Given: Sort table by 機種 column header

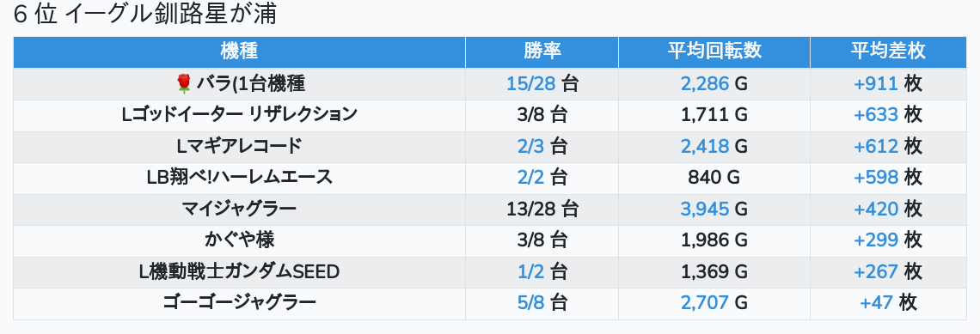Looking at the screenshot, I should coord(239,52).
